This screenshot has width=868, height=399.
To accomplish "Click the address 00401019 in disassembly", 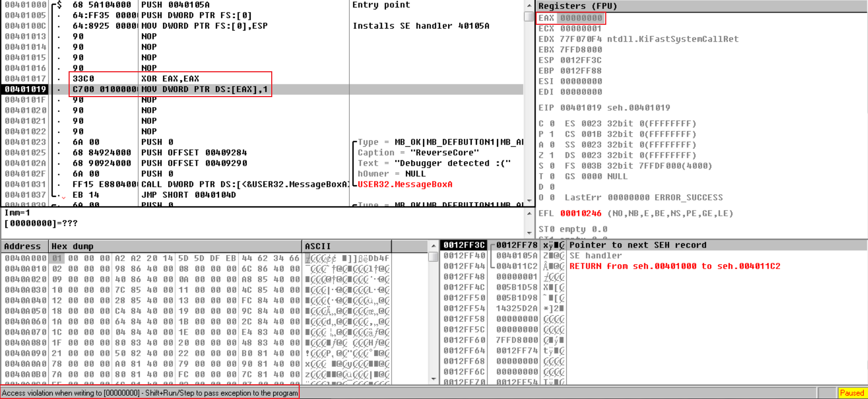I will (25, 89).
